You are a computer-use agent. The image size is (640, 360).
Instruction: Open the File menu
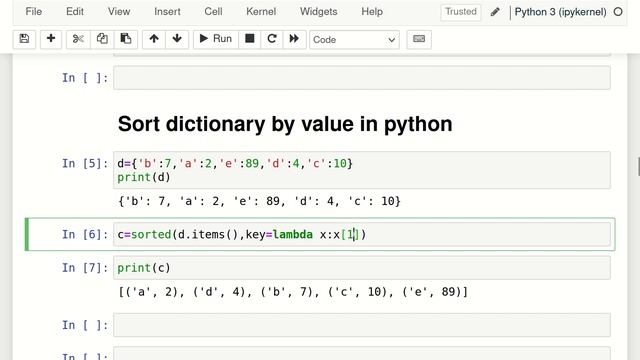33,11
